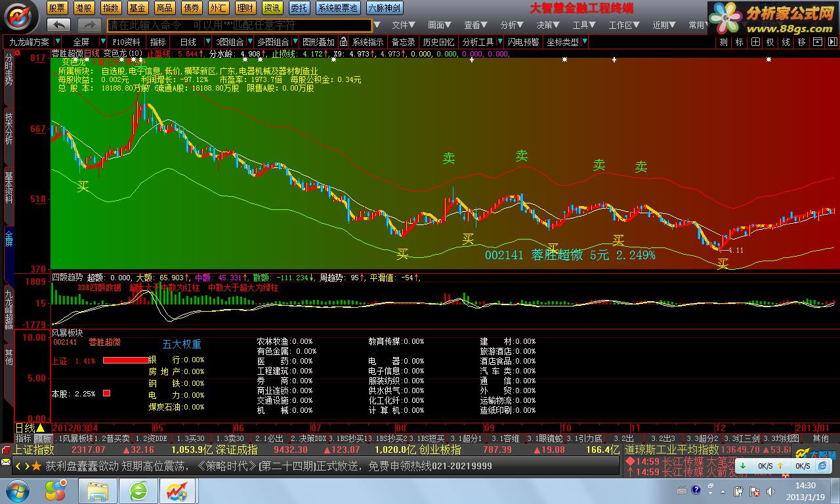Expand the 文件 menu
This screenshot has width=840, height=504.
(404, 25)
